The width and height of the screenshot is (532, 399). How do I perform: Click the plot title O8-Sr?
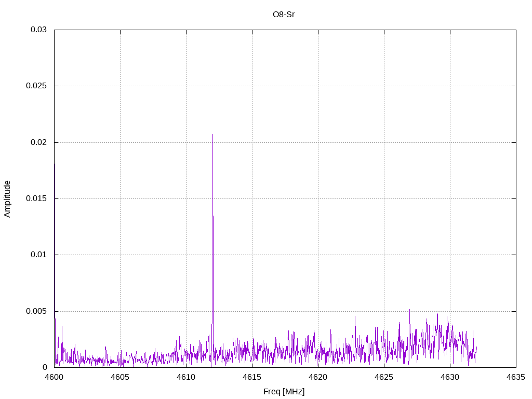[x=284, y=15]
